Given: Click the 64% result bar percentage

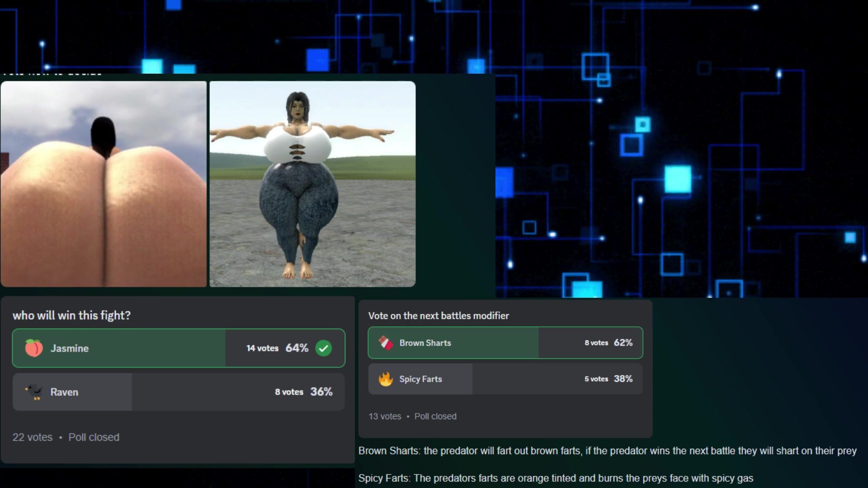Looking at the screenshot, I should coord(297,348).
